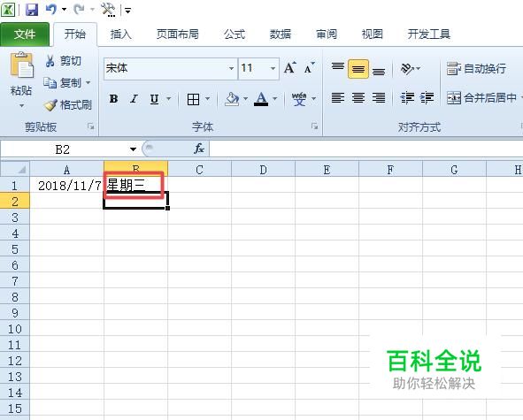Open underline style dropdown arrow
The image size is (523, 420).
(x=168, y=99)
